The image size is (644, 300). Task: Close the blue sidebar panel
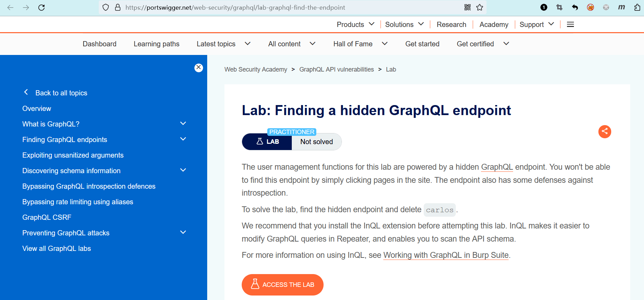point(199,68)
